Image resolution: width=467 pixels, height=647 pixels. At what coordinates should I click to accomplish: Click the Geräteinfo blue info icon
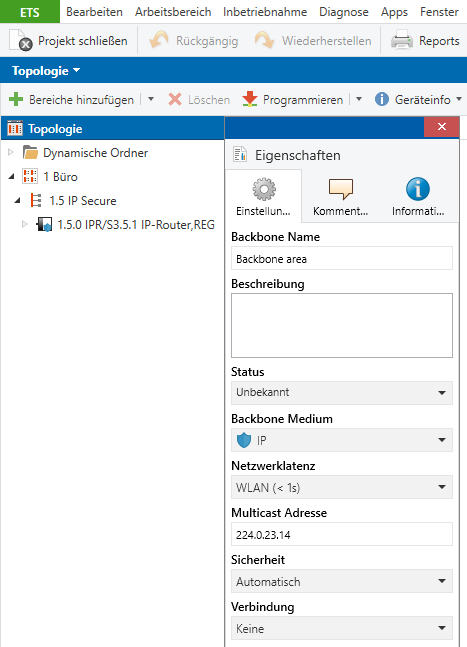[382, 99]
